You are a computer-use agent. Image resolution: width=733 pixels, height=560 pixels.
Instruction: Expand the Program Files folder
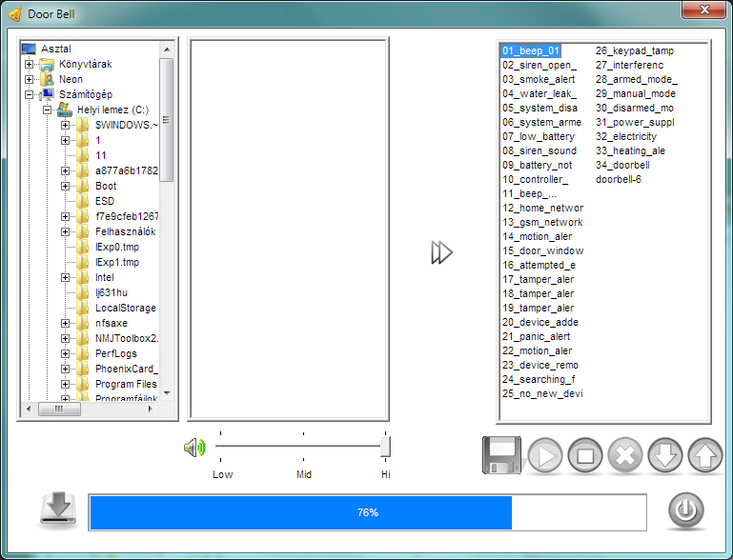click(65, 384)
